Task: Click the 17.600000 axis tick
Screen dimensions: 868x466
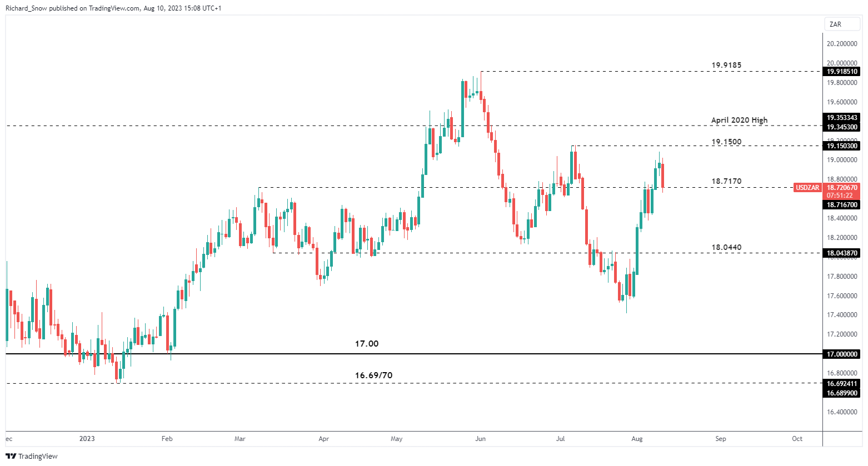Action: tap(841, 296)
